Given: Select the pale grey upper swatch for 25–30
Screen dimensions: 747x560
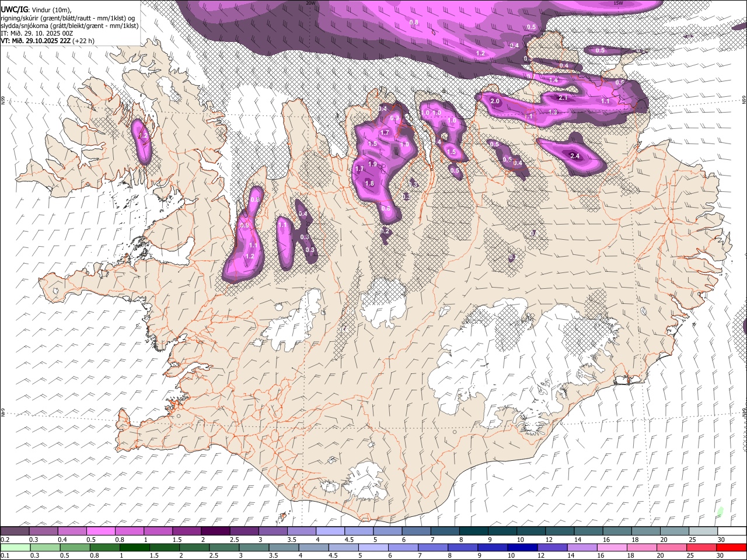Looking at the screenshot, I should point(703,531).
